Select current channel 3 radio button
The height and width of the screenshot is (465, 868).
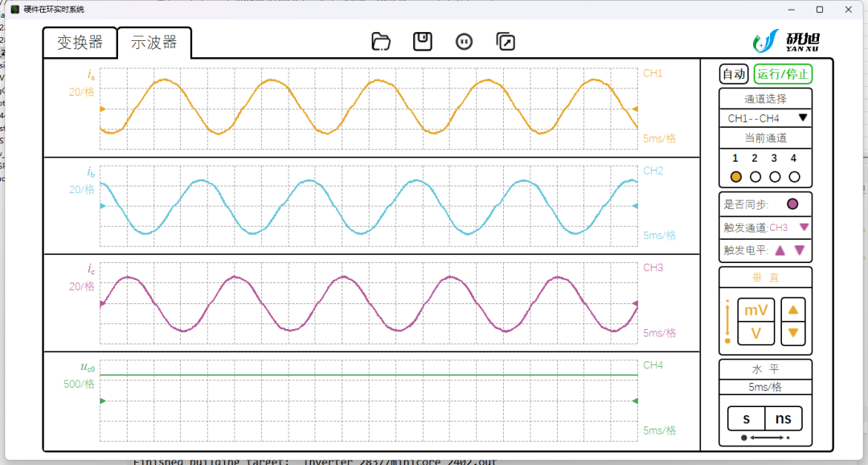pyautogui.click(x=775, y=177)
